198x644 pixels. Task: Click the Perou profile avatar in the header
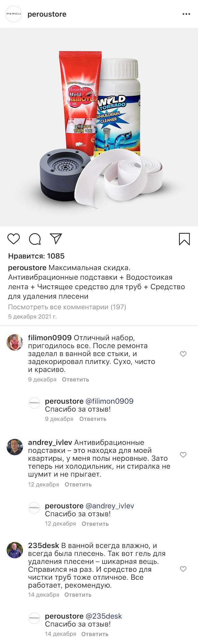tap(14, 14)
